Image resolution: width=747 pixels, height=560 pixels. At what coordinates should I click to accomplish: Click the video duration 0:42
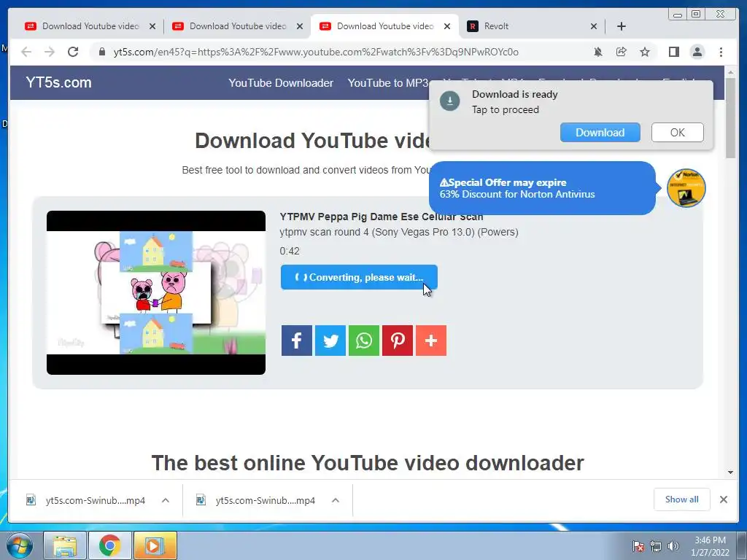290,251
